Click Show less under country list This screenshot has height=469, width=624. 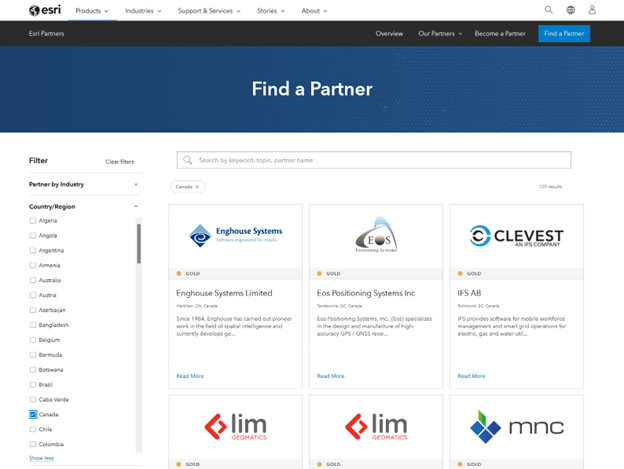coord(41,458)
